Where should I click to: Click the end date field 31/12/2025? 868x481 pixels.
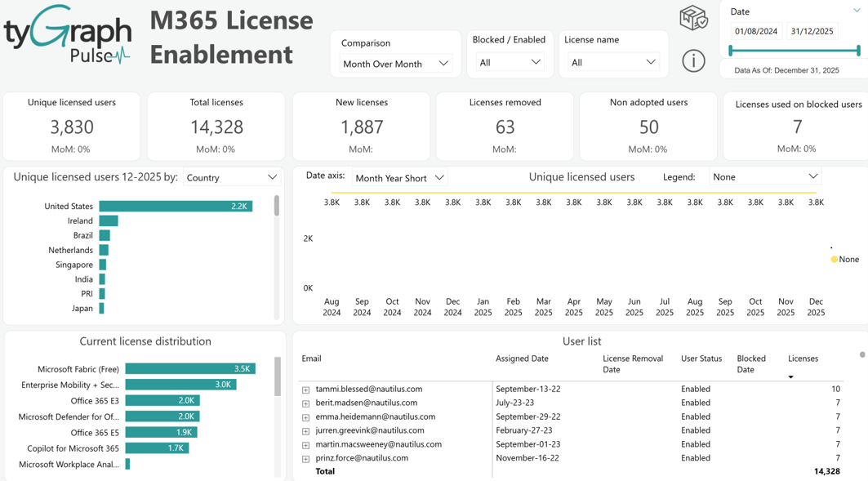pyautogui.click(x=812, y=31)
